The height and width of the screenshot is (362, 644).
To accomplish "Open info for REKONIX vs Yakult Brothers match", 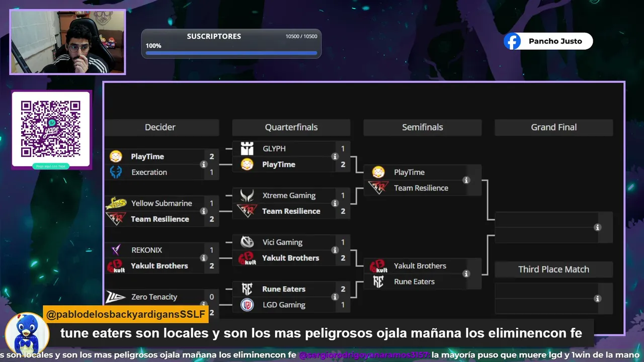I will pos(204,258).
